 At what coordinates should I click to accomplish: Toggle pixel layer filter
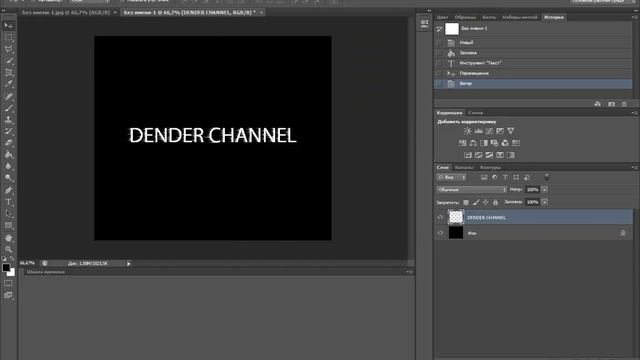point(484,178)
